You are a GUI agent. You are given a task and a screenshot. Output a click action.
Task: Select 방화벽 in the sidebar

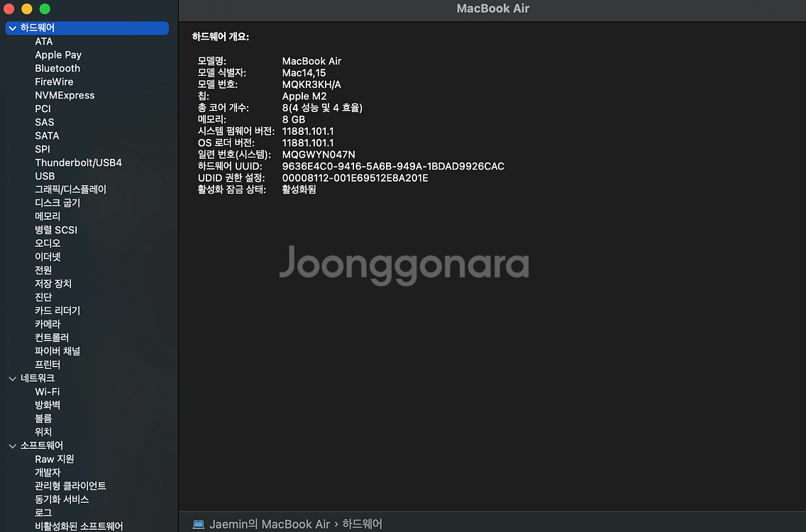(48, 405)
